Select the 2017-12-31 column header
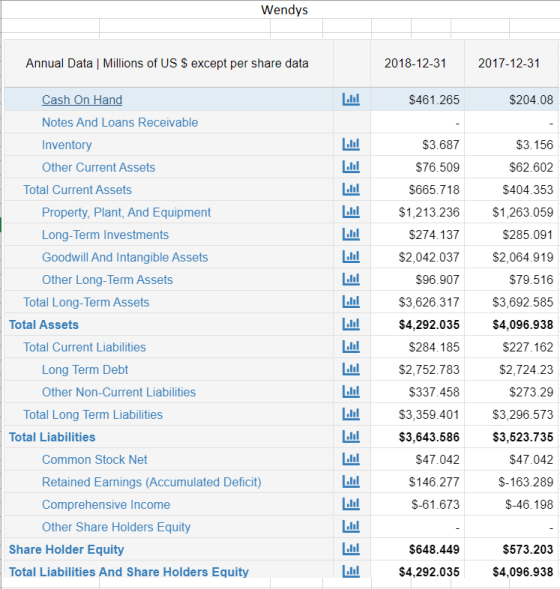 512,63
